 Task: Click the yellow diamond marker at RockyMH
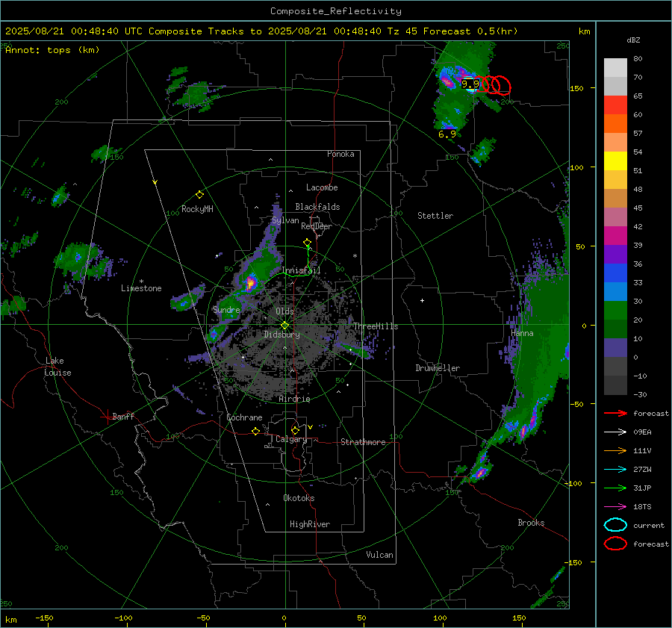coord(199,195)
